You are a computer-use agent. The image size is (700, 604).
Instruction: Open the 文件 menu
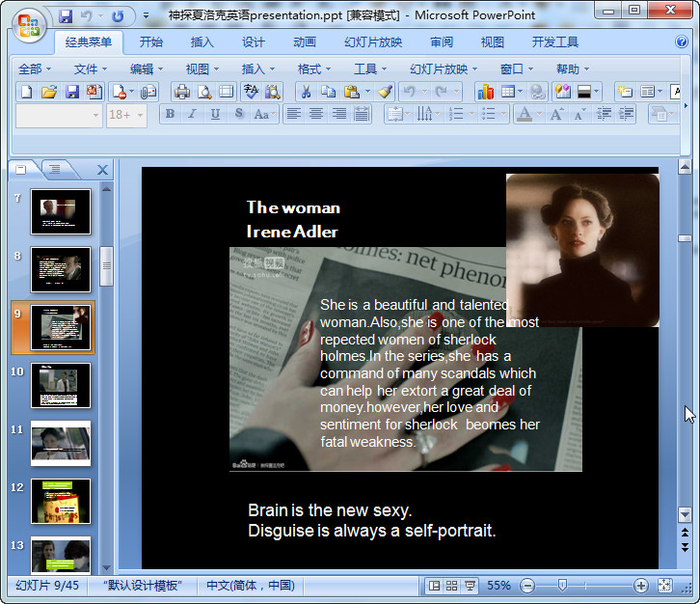click(91, 69)
